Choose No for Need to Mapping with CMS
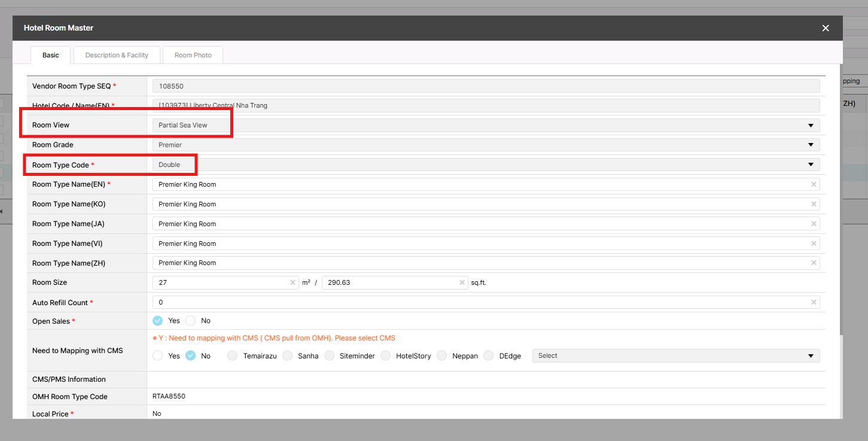The image size is (868, 441). tap(191, 355)
